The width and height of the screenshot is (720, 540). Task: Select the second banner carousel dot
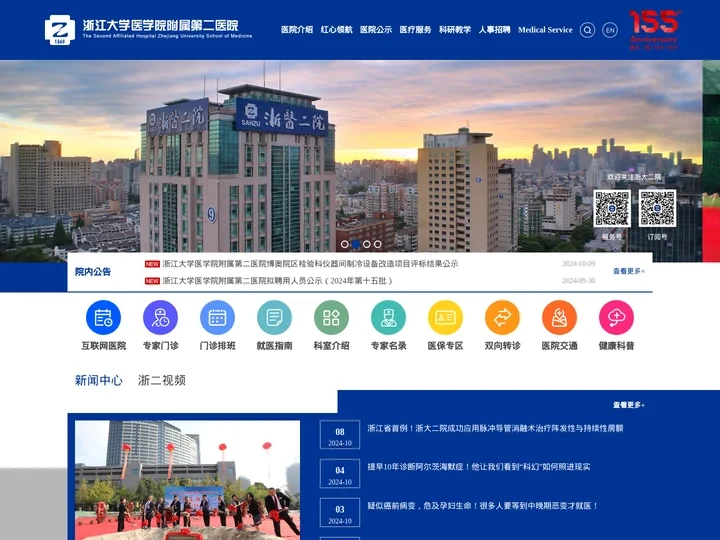[355, 244]
